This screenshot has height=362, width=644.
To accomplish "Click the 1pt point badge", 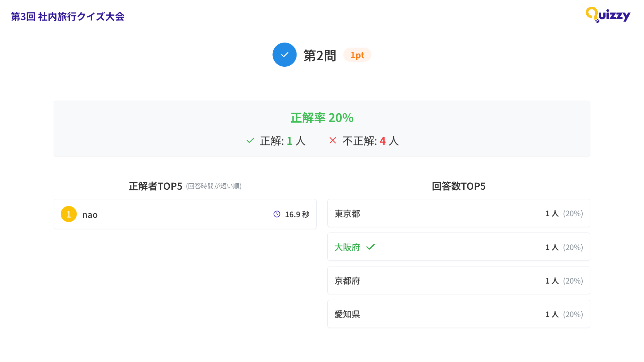I will pos(357,55).
